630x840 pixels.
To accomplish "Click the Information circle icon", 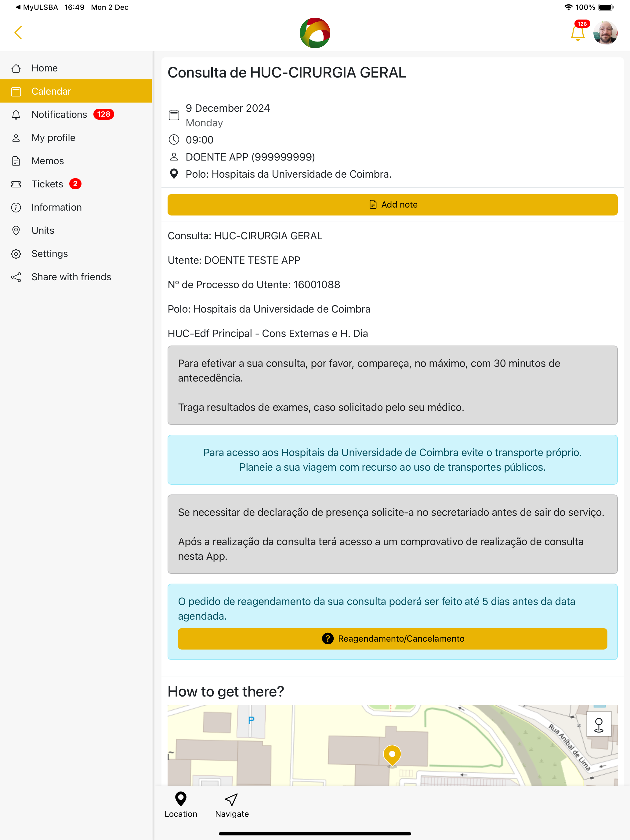I will point(16,207).
